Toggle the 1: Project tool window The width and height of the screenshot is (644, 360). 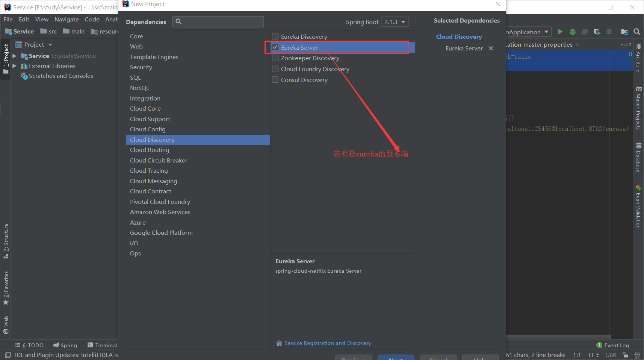tap(6, 58)
